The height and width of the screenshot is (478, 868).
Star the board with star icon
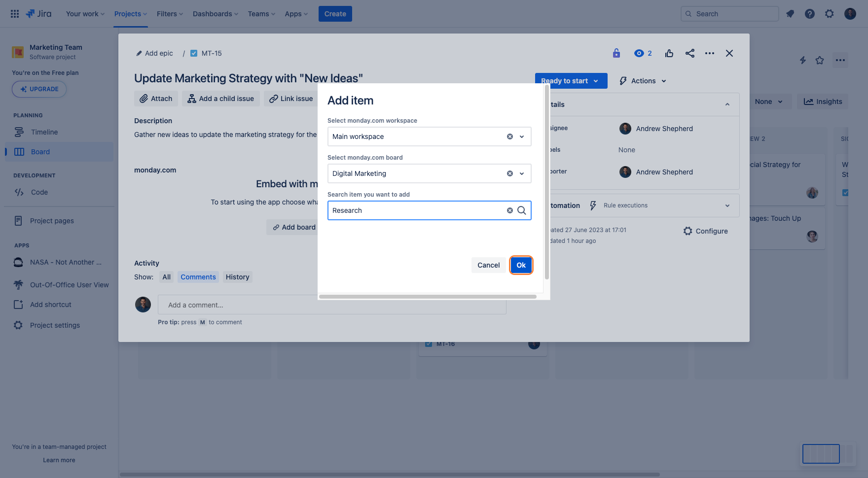point(820,60)
